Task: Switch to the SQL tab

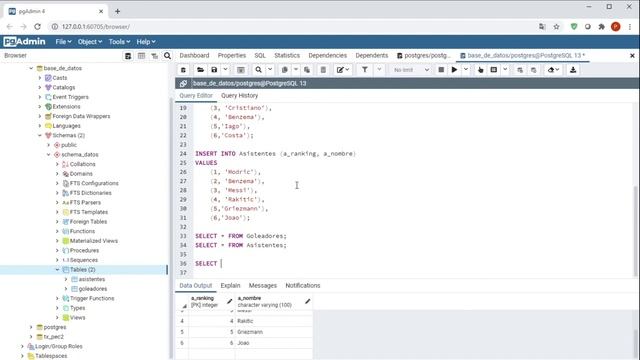Action: coord(260,56)
